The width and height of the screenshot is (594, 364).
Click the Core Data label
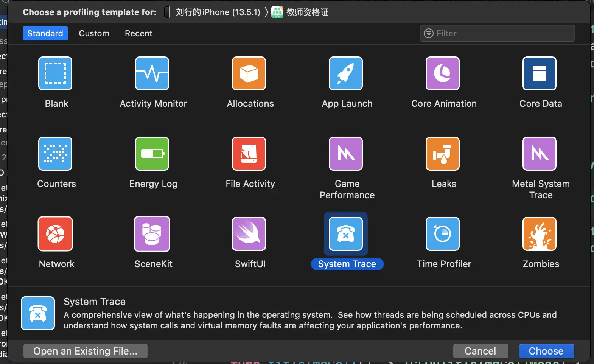[x=541, y=104]
